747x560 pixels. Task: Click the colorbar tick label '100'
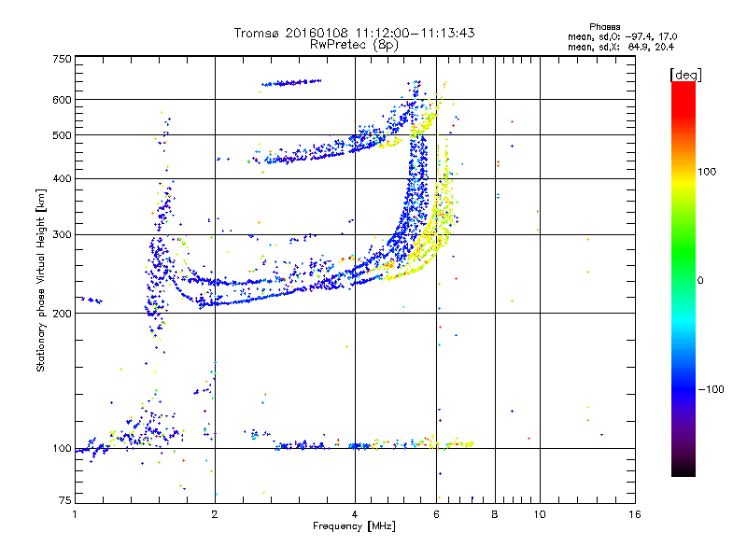(x=707, y=172)
